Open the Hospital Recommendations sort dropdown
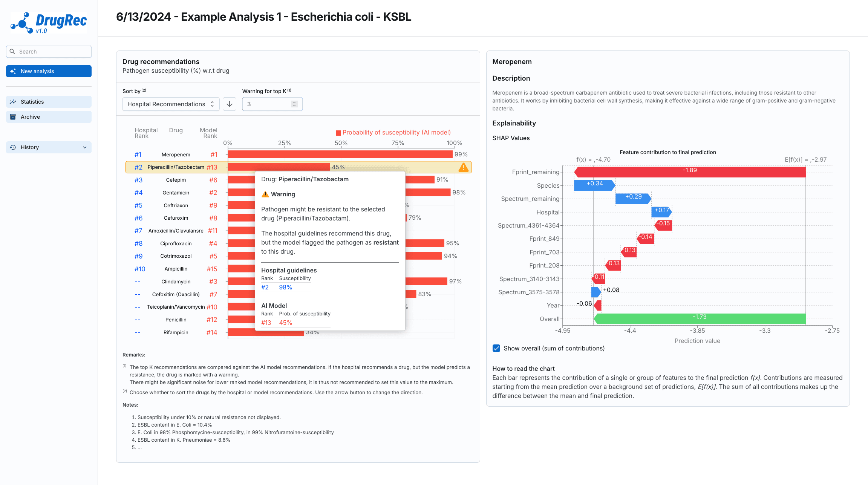 170,104
